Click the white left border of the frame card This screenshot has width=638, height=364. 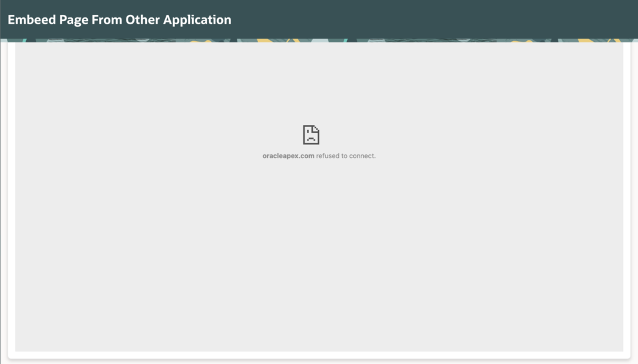[11, 199]
